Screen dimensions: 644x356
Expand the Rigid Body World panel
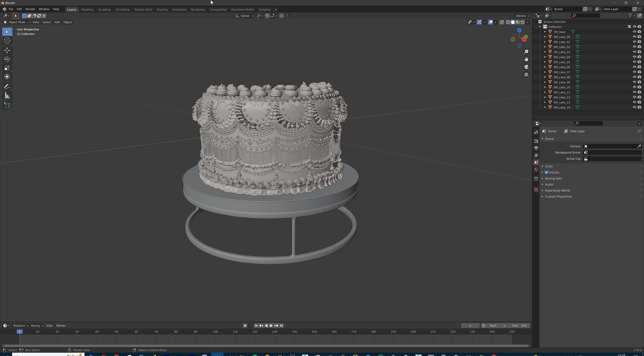557,191
